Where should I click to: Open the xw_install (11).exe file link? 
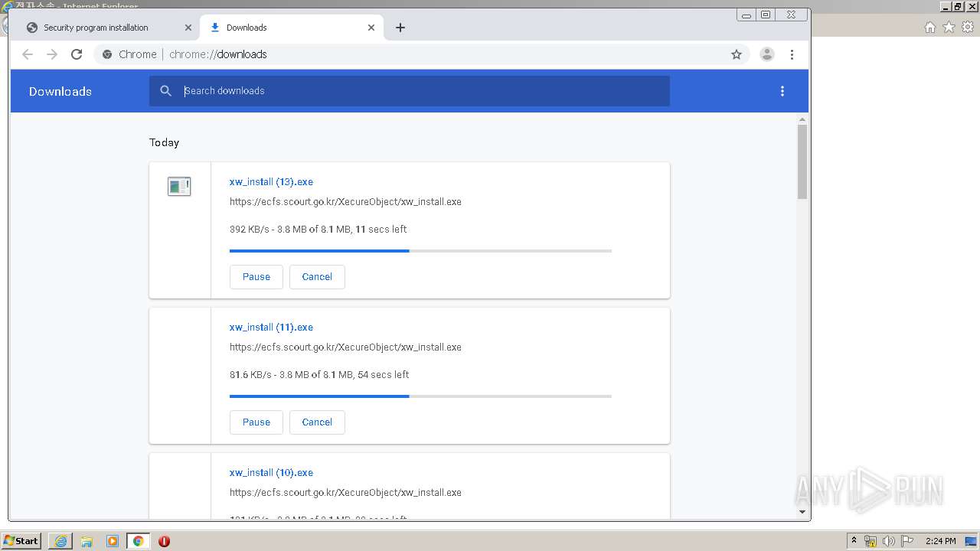click(x=271, y=328)
